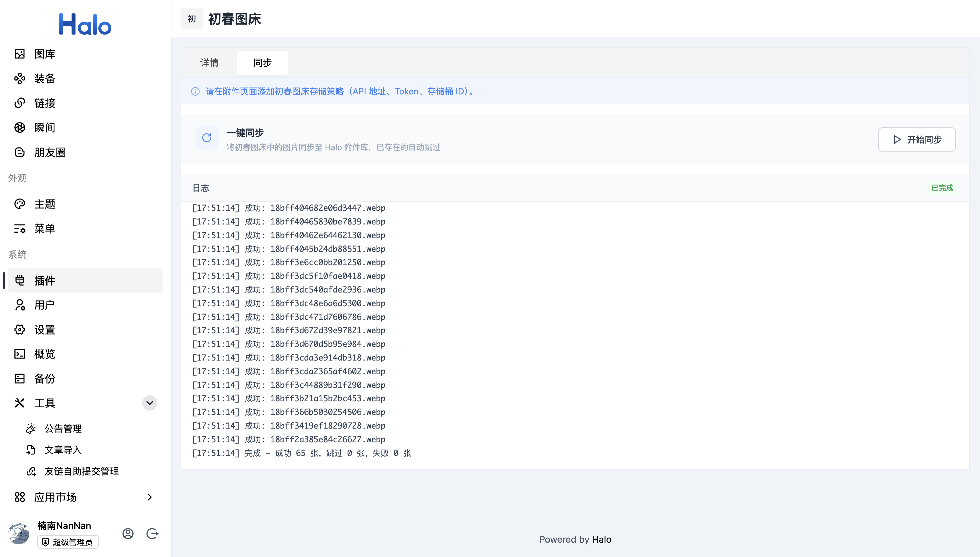Click the 一键同步 refresh icon
Viewport: 980px width, 557px height.
(x=206, y=138)
